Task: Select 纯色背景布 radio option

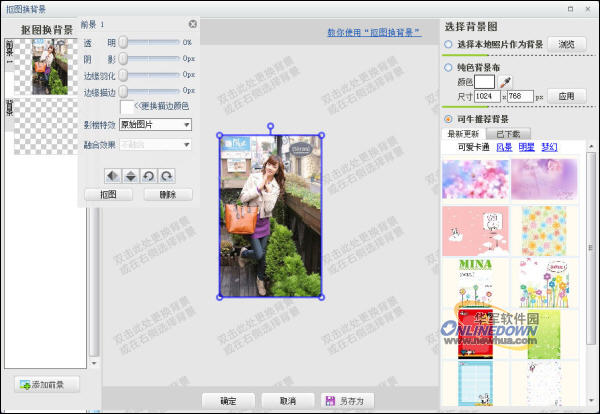Action: (447, 67)
